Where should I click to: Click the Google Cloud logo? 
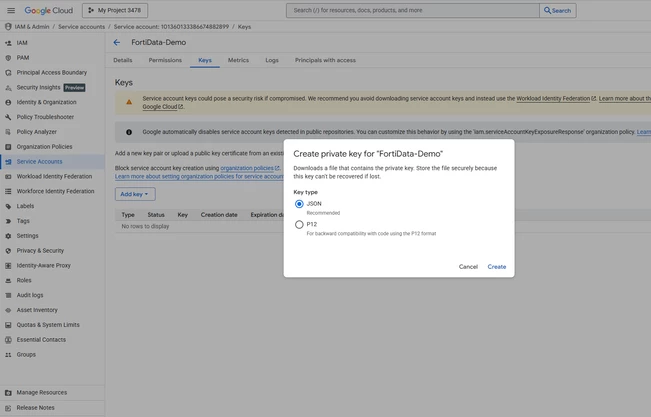pos(49,10)
